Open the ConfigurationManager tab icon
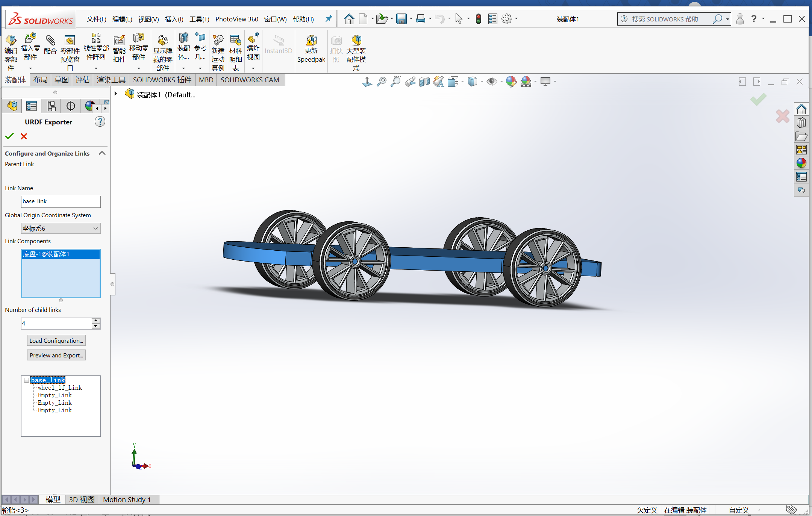Image resolution: width=812 pixels, height=516 pixels. click(51, 106)
